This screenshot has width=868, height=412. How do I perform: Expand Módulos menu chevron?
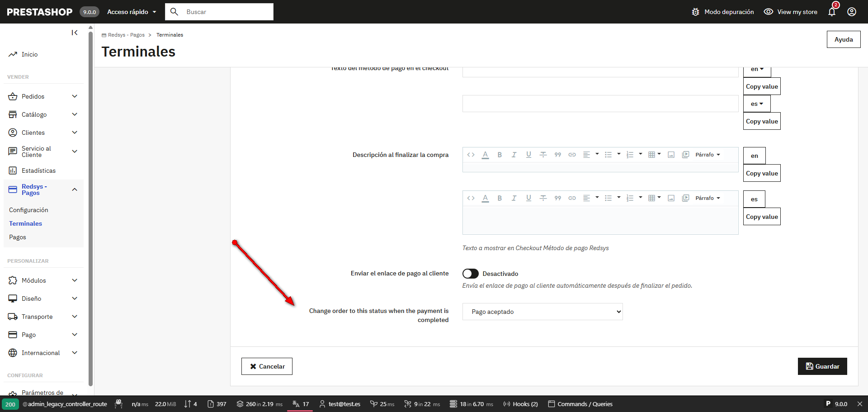[x=75, y=280]
